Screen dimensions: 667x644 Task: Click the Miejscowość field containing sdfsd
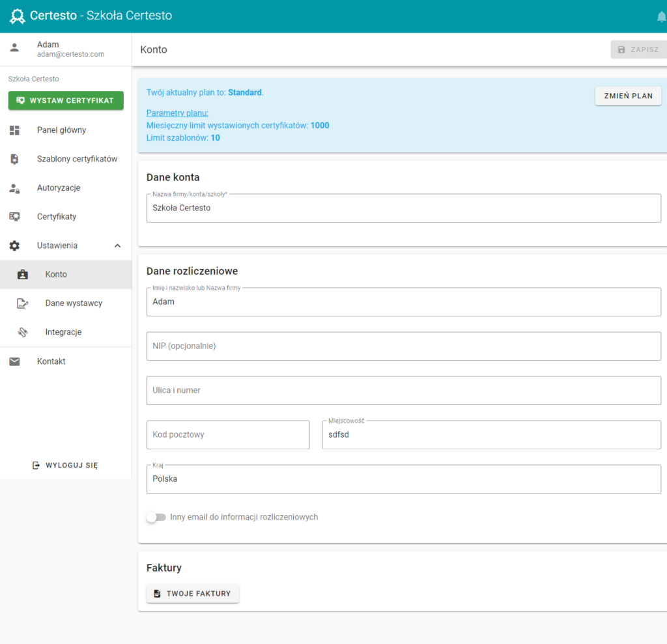coord(491,435)
